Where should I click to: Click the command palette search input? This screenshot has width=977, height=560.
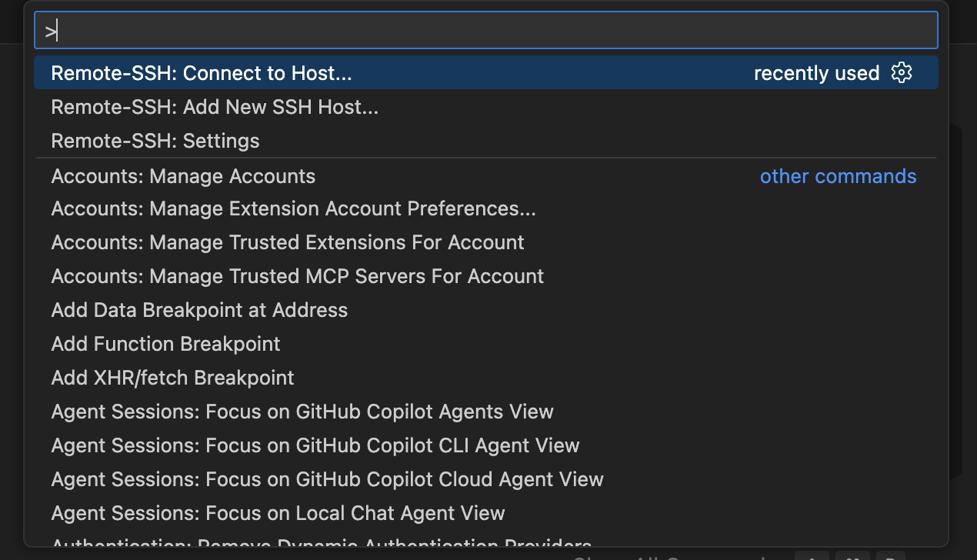point(486,32)
